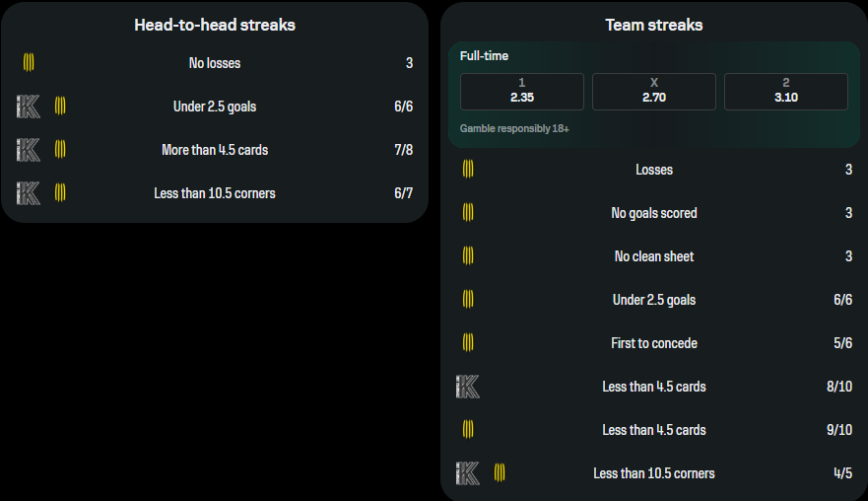Click the yellow team logo in the 9/10 Less than 4.5 cards row
The height and width of the screenshot is (501, 868).
468,430
